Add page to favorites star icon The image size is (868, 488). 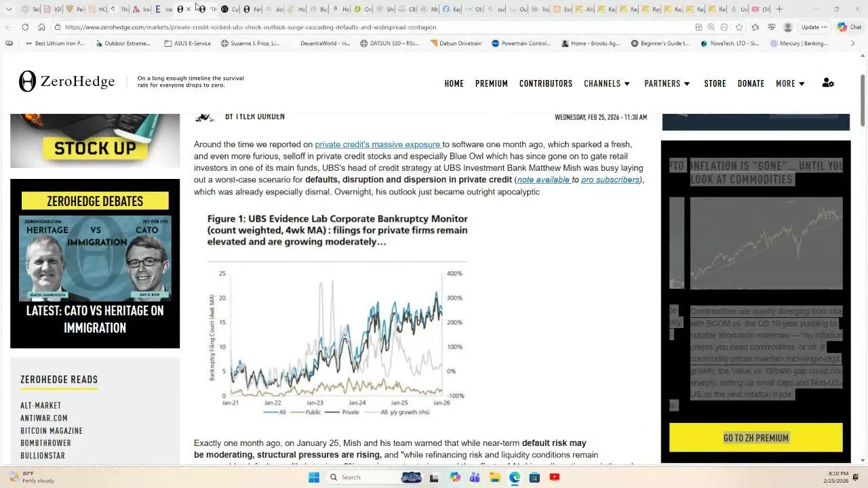click(x=739, y=27)
